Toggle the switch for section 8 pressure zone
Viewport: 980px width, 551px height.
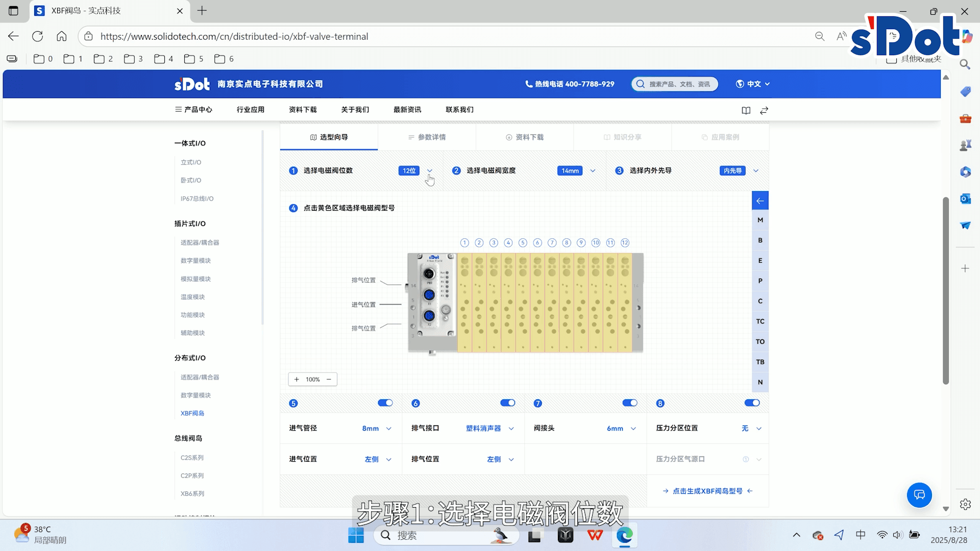752,403
